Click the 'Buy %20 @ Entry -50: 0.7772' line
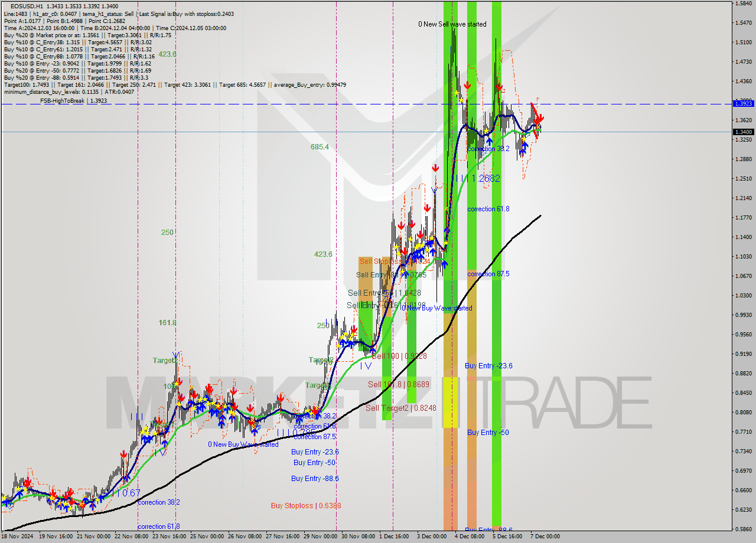 click(x=77, y=70)
